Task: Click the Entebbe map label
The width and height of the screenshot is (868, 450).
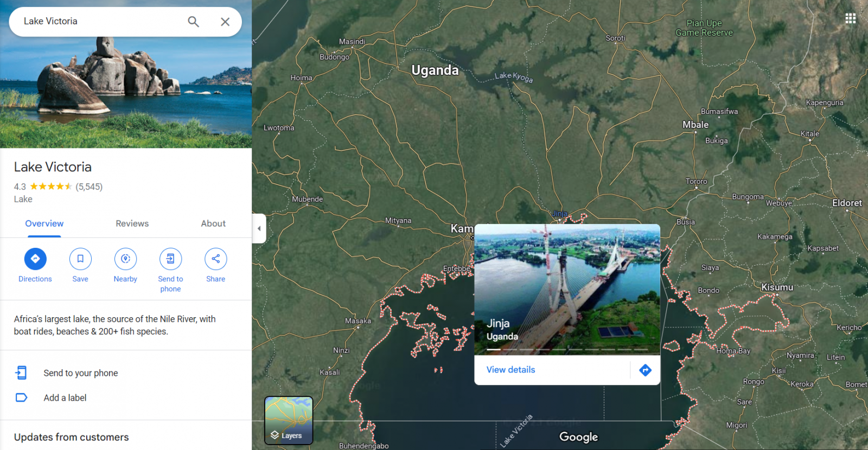Action: click(457, 268)
